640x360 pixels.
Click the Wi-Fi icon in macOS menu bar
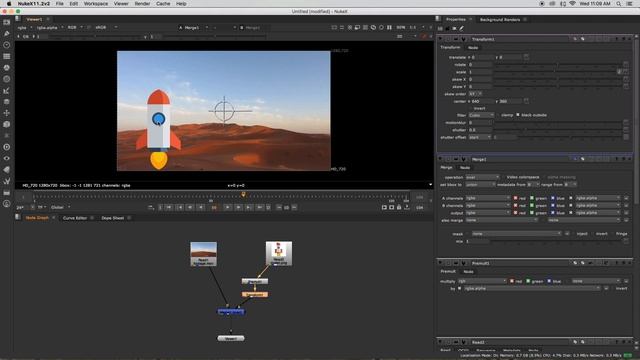(572, 4)
